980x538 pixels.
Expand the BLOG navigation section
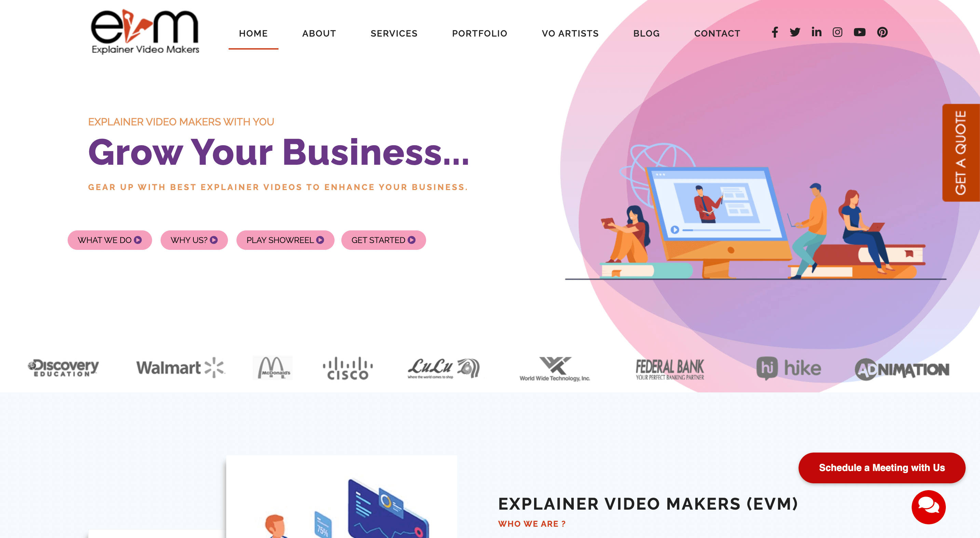coord(646,33)
